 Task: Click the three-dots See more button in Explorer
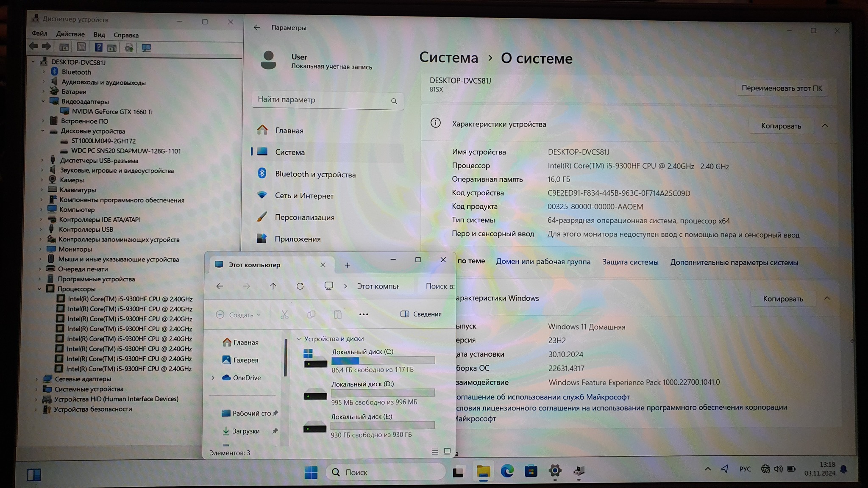tap(363, 314)
